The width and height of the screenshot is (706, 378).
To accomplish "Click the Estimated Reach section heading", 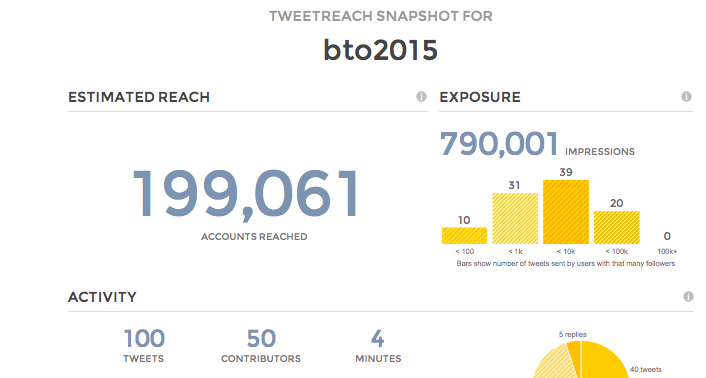I will pyautogui.click(x=139, y=97).
